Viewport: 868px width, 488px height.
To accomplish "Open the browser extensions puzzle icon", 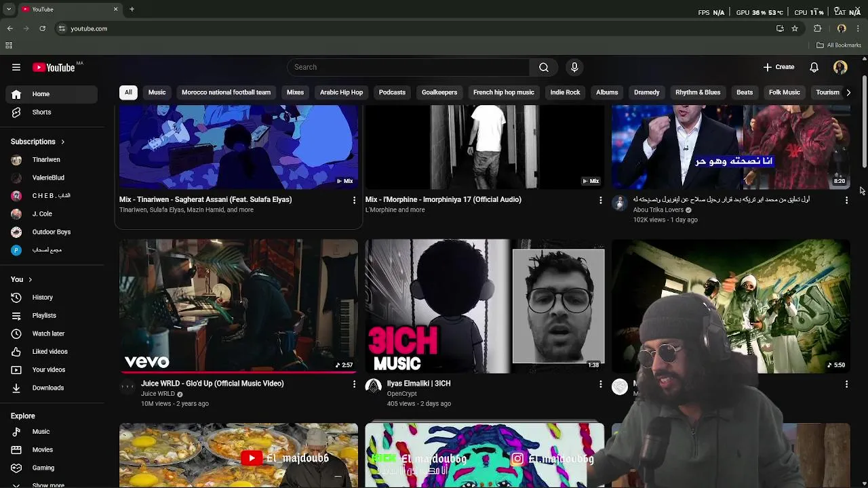I will pos(818,28).
